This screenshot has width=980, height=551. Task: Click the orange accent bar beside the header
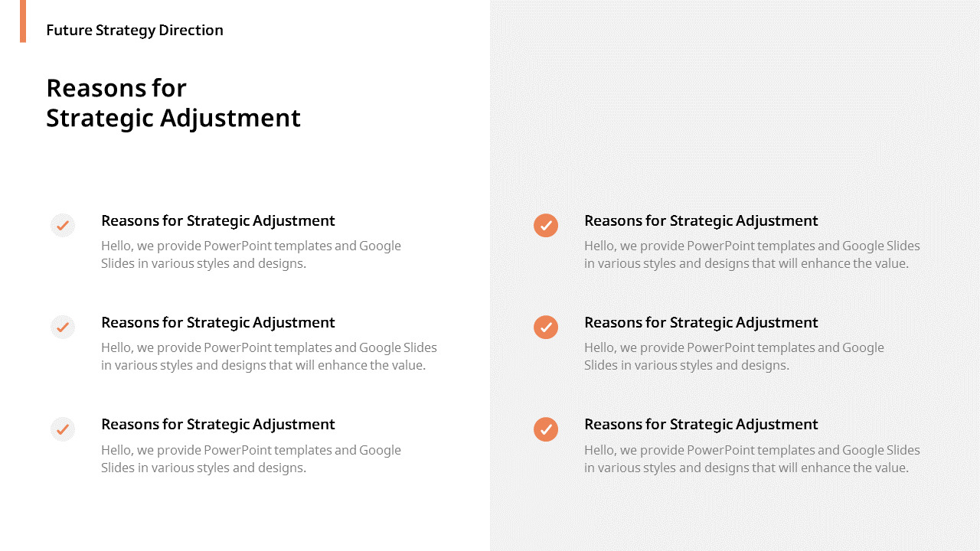[23, 21]
